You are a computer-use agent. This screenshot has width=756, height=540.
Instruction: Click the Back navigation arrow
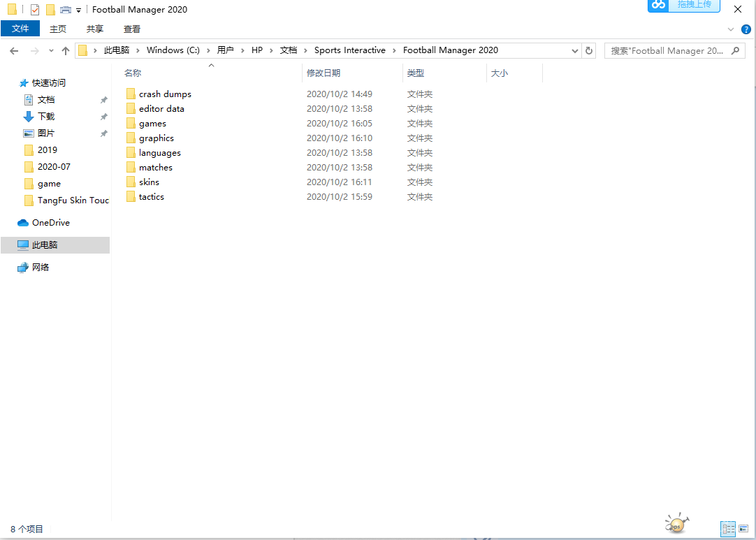tap(14, 51)
